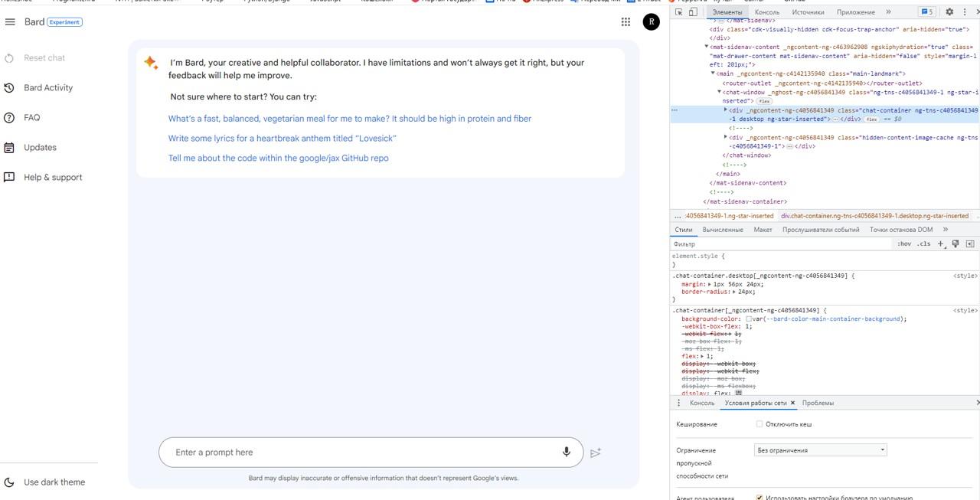Open flexbox editor icon next to display: flex
The image size is (980, 500).
[738, 393]
